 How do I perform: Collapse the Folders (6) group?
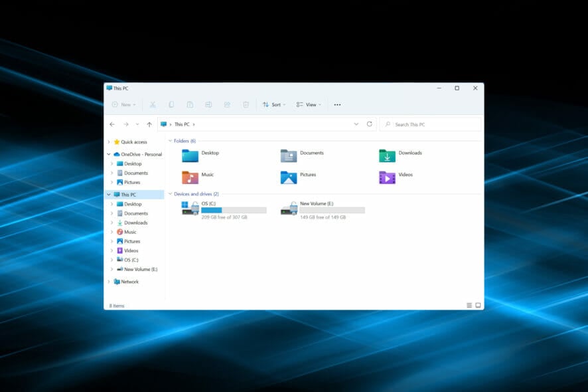171,141
